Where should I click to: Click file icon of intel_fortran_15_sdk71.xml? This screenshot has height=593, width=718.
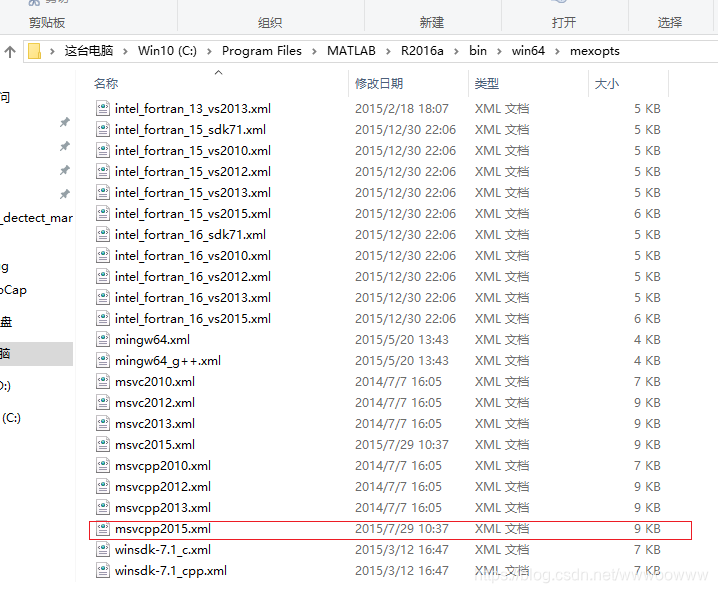click(103, 130)
